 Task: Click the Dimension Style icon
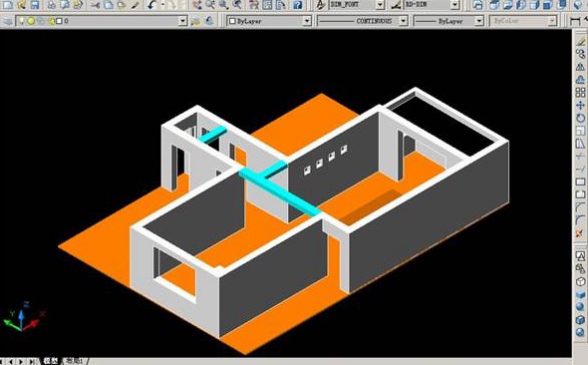396,5
